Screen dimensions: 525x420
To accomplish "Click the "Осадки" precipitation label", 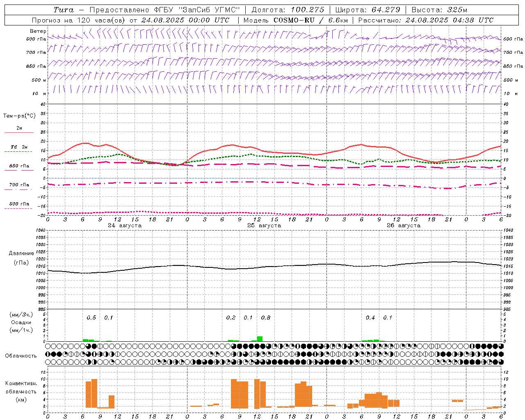I will click(21, 322).
